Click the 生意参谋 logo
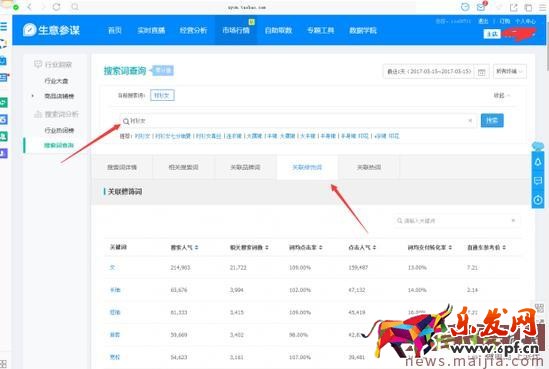The width and height of the screenshot is (549, 369). pos(51,30)
